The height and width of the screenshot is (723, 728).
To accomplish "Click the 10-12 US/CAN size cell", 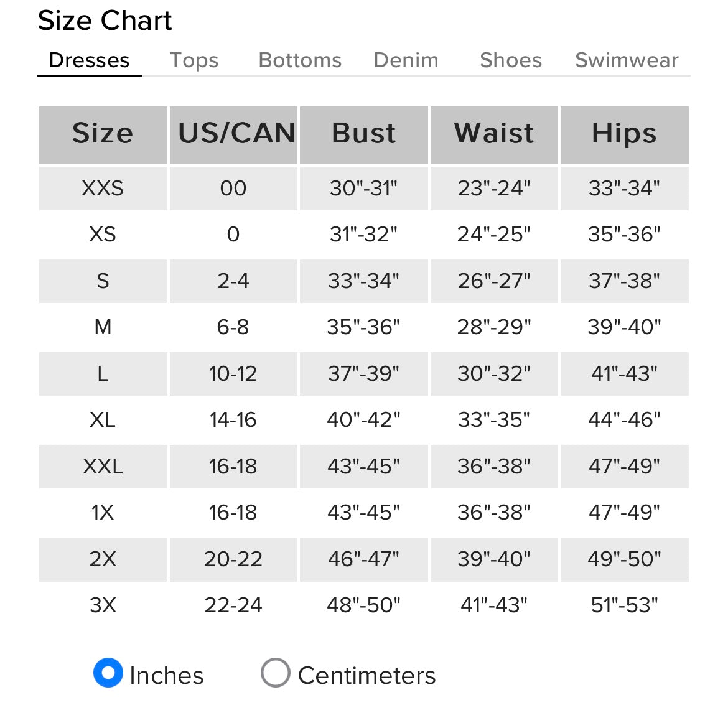I will click(233, 374).
